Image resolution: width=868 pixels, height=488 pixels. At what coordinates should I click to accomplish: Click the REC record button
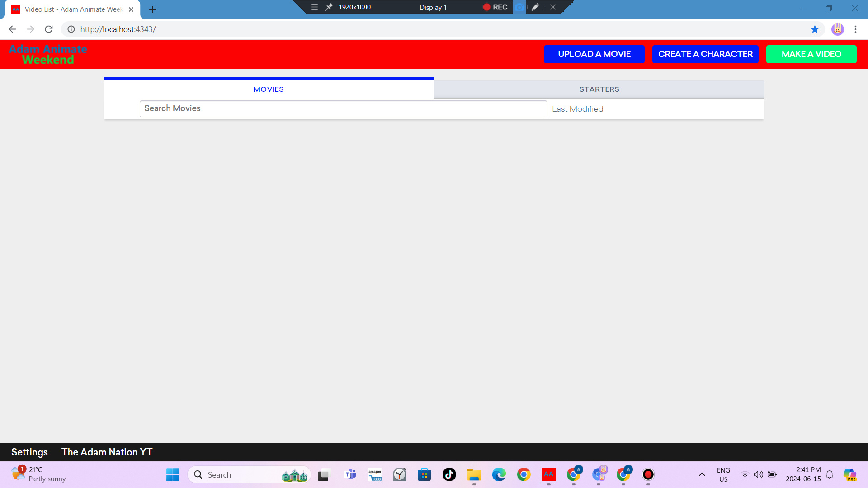click(495, 7)
